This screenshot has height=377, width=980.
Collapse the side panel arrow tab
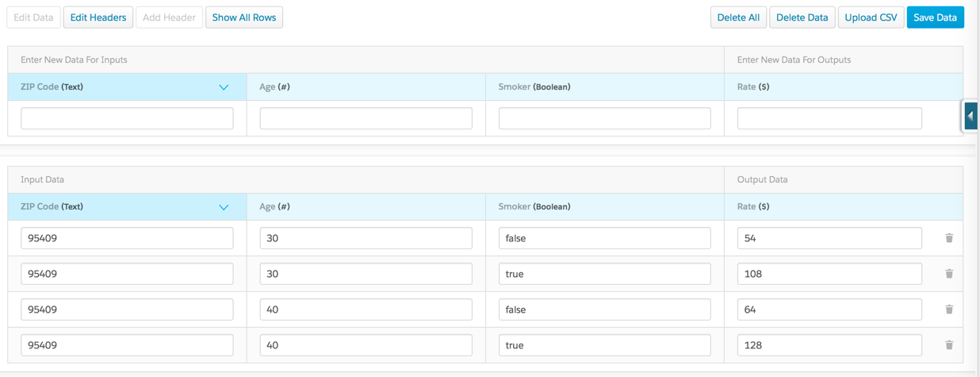pos(970,116)
